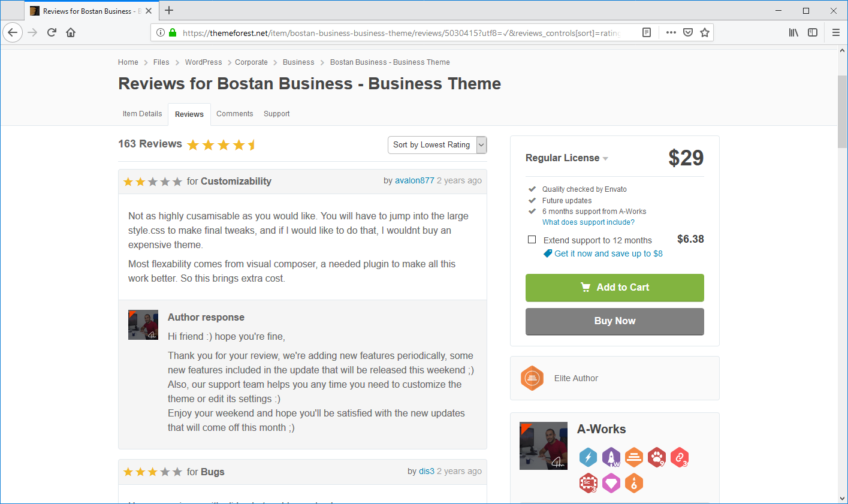Image resolution: width=848 pixels, height=504 pixels.
Task: Click the Elite Author badge icon
Action: click(532, 378)
